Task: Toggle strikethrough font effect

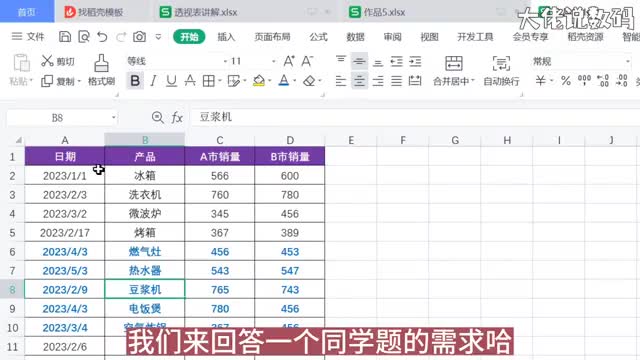Action: click(x=190, y=81)
